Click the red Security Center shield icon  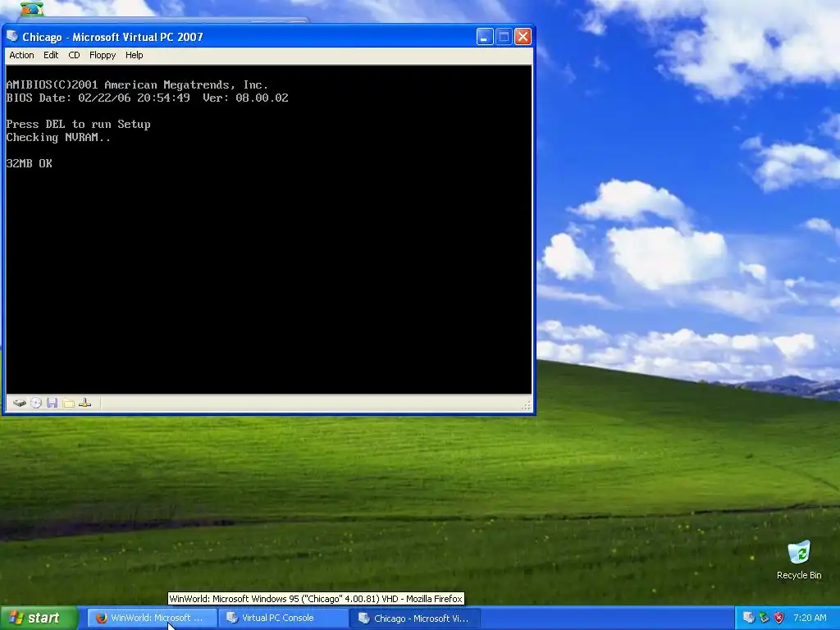[x=779, y=618]
